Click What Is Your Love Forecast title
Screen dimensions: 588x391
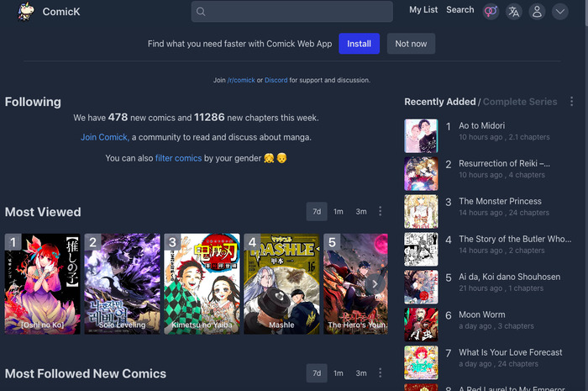(511, 352)
